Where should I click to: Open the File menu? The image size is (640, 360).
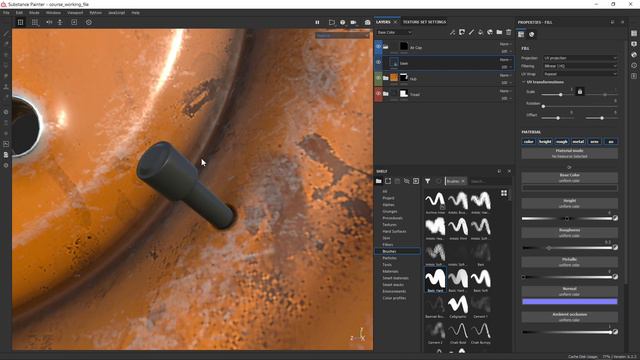click(x=6, y=13)
